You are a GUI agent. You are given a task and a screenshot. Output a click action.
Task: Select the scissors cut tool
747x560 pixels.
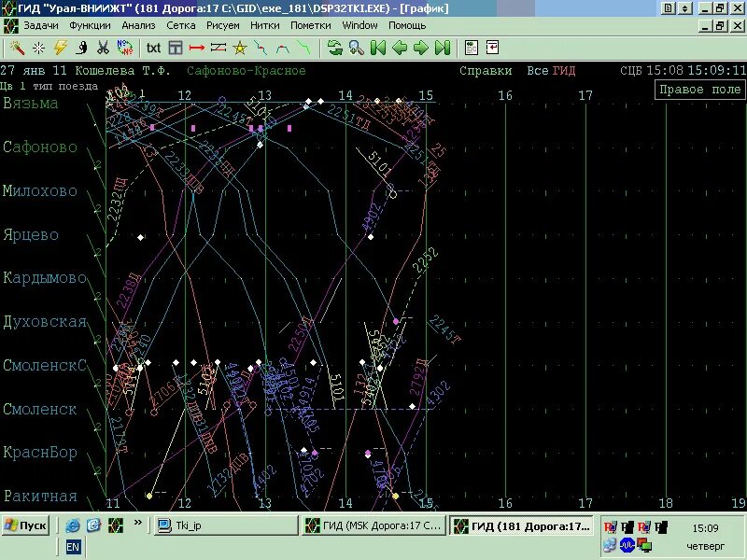coord(103,48)
